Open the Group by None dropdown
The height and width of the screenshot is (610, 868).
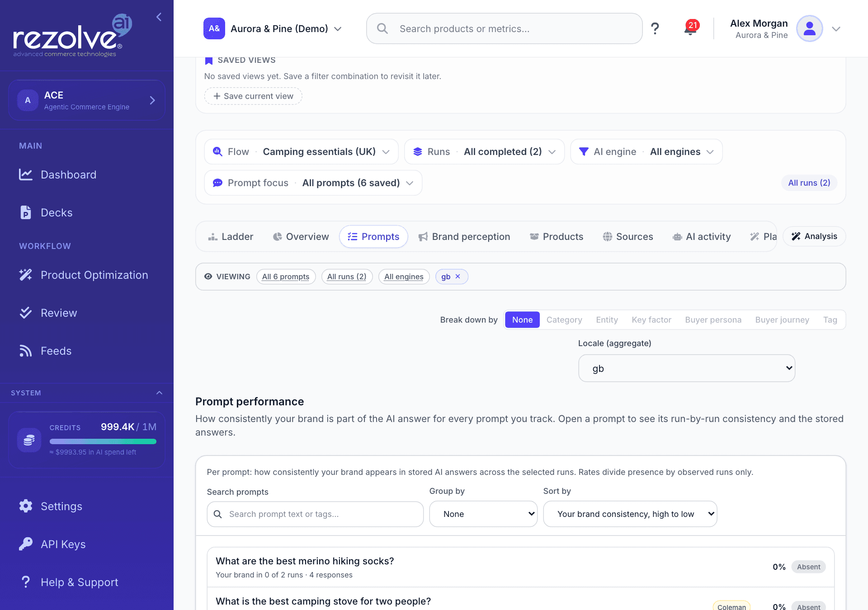coord(483,514)
